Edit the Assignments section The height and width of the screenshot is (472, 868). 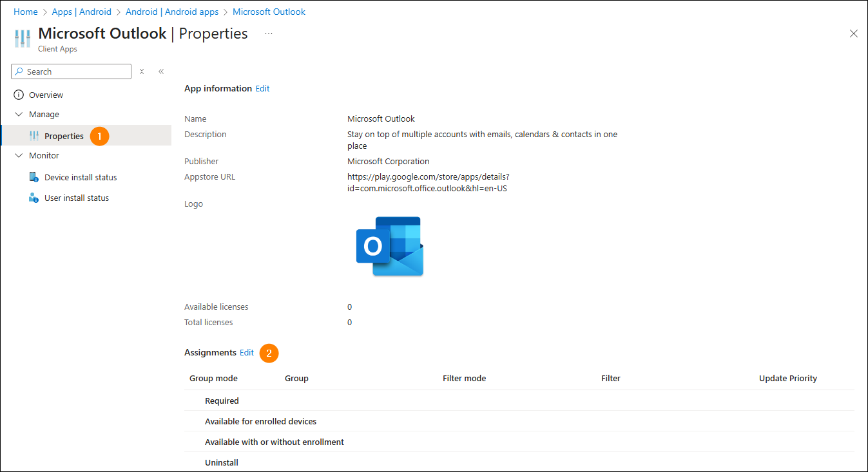coord(247,352)
